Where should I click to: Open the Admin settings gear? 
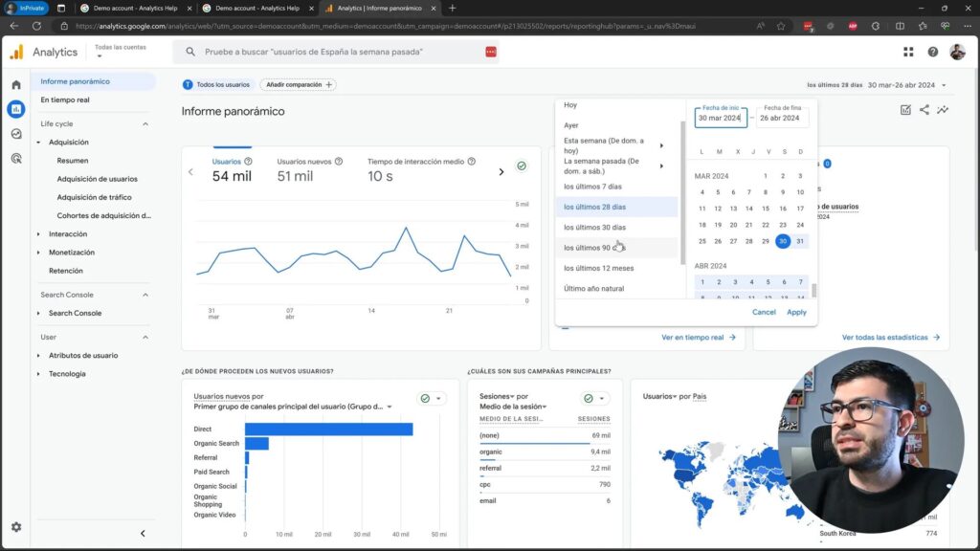click(16, 527)
